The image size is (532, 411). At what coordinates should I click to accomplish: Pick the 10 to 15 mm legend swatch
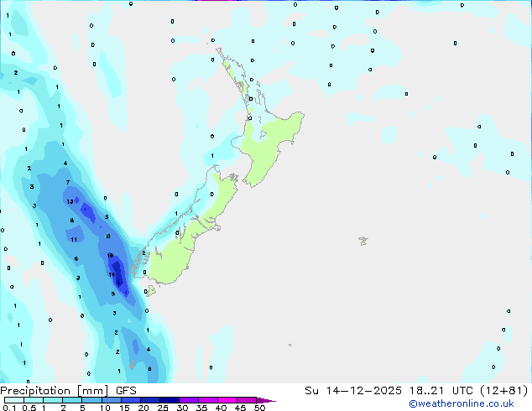111,400
